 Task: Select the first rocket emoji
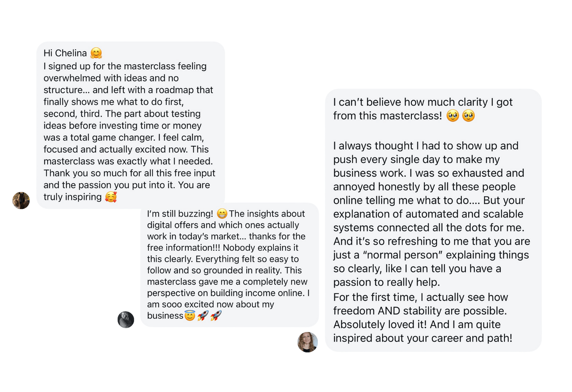pyautogui.click(x=203, y=315)
